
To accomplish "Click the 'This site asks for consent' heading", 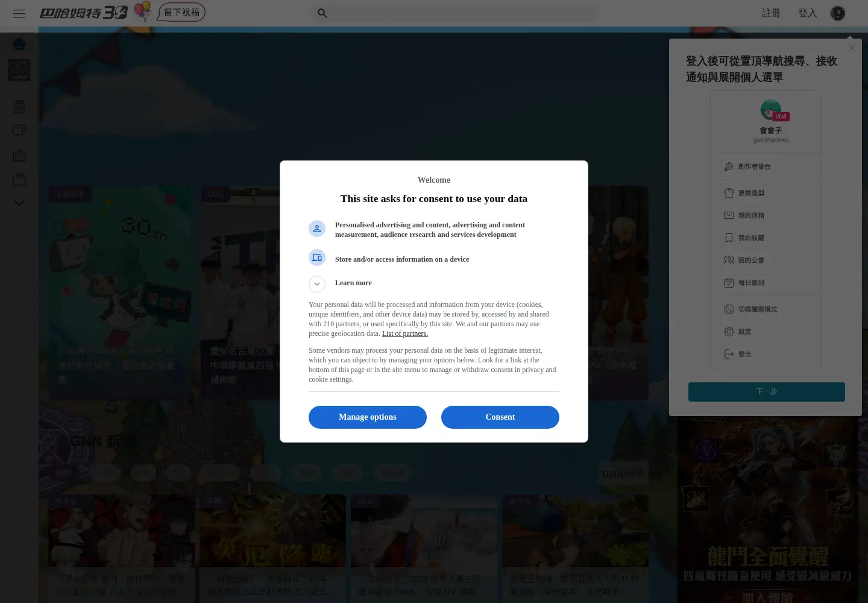I will click(x=434, y=199).
